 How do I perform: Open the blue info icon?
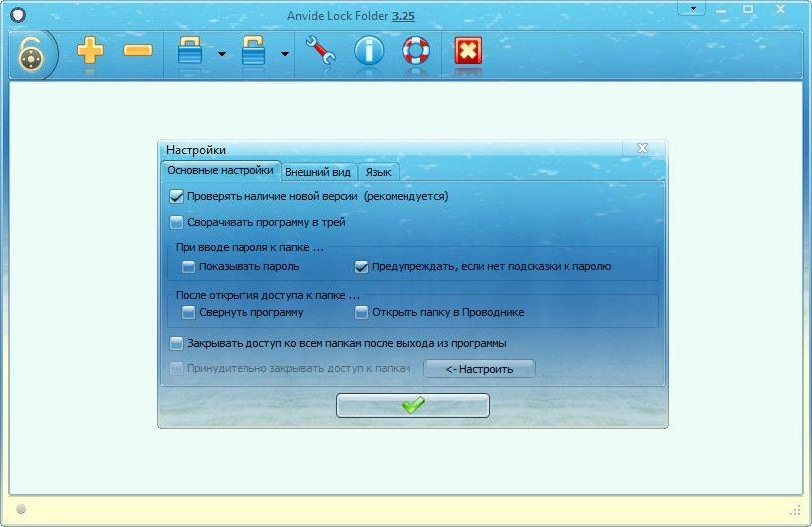click(x=369, y=51)
